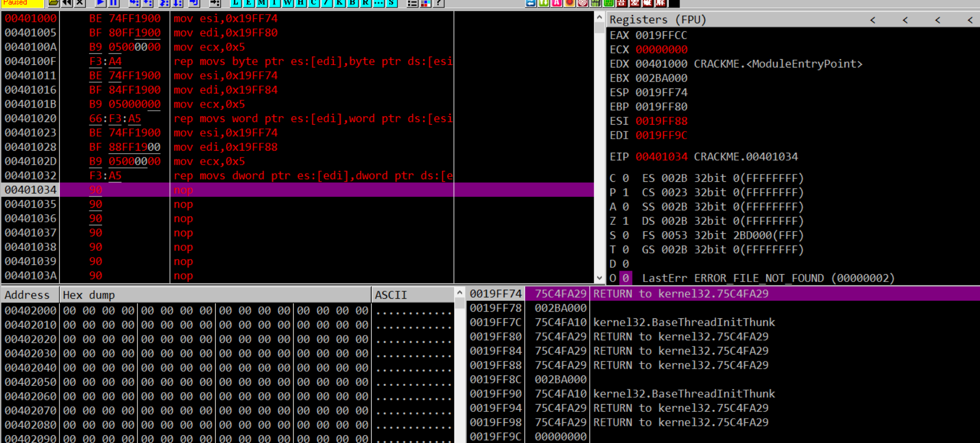The height and width of the screenshot is (443, 980).
Task: Select stack row 0019FF7C BaseThreadInitThunk
Action: tap(723, 323)
